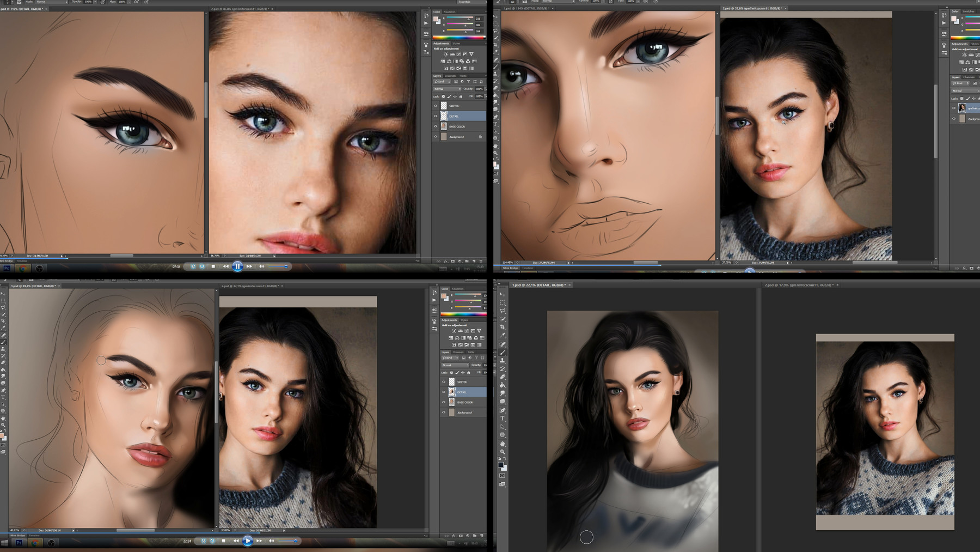Add Threshold adjustment in top-left window
This screenshot has height=552, width=980.
click(x=459, y=69)
